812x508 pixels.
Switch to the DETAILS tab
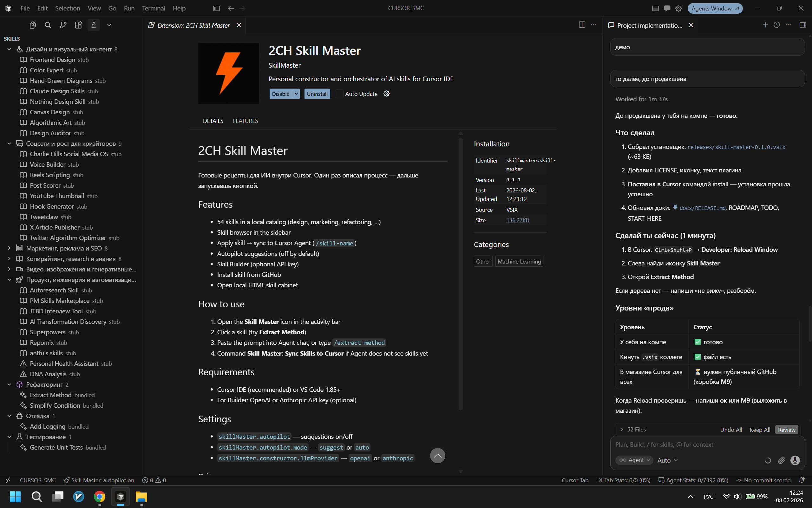(x=213, y=121)
